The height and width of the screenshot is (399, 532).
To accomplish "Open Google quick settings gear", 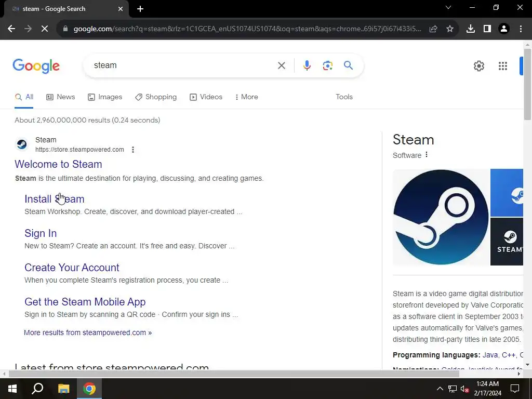I will click(478, 66).
